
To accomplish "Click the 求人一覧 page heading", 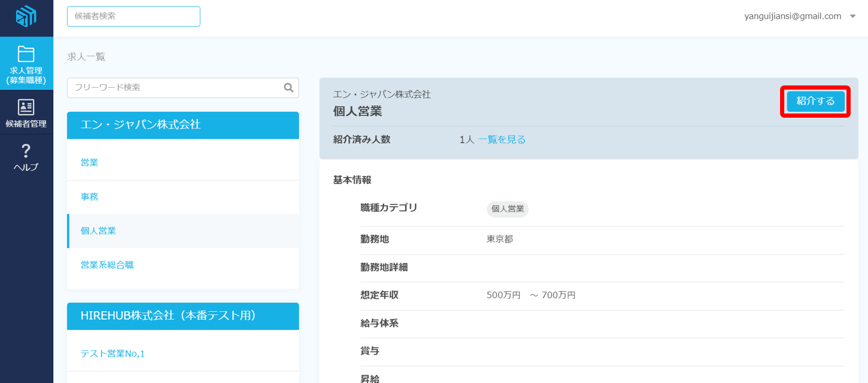I will (86, 57).
